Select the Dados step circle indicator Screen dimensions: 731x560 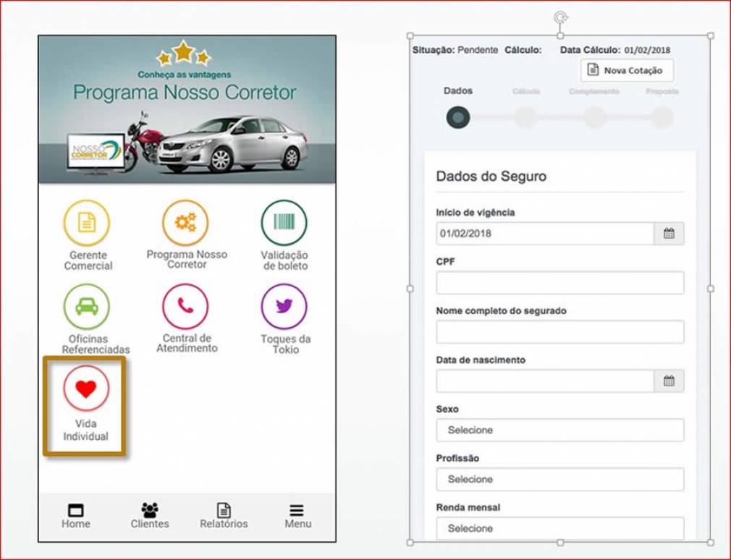(x=458, y=116)
